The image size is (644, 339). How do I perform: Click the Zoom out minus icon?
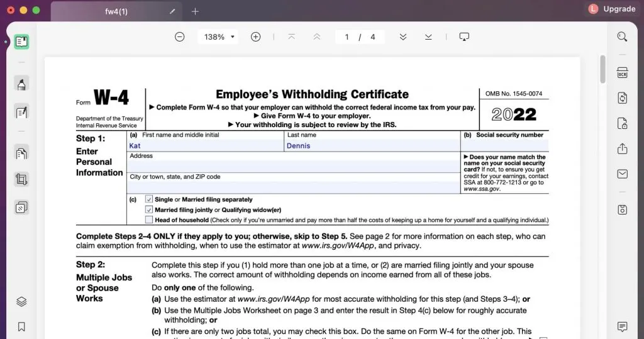pos(179,37)
